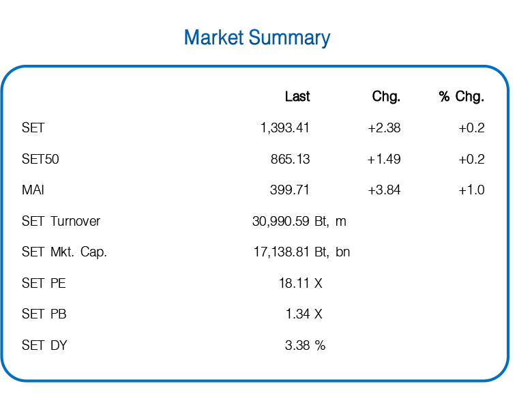Click SET50 change value +1.49
Screen dimensions: 532x401
click(384, 159)
